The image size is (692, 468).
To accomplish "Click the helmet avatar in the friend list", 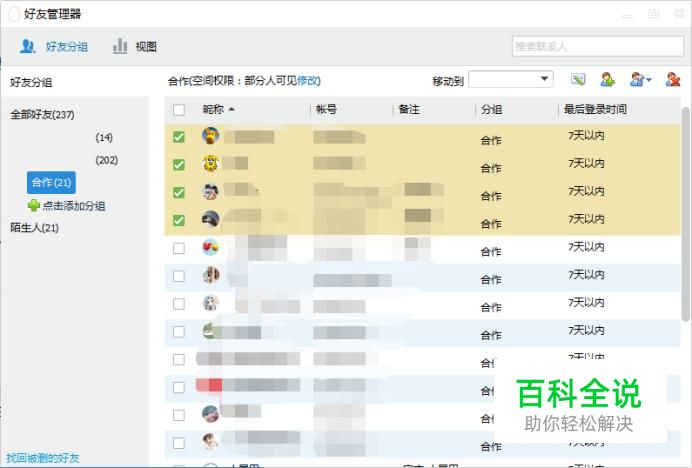I will coord(211,219).
